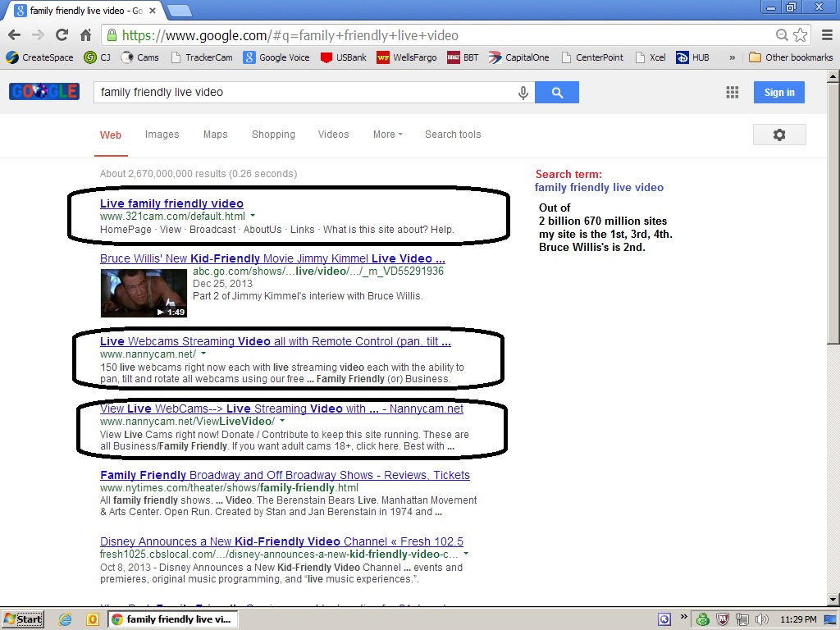Click the browser Back arrow

coord(14,35)
